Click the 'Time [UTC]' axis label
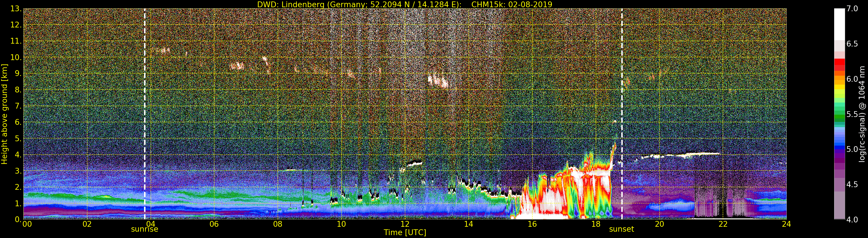The image size is (868, 238). [x=405, y=233]
